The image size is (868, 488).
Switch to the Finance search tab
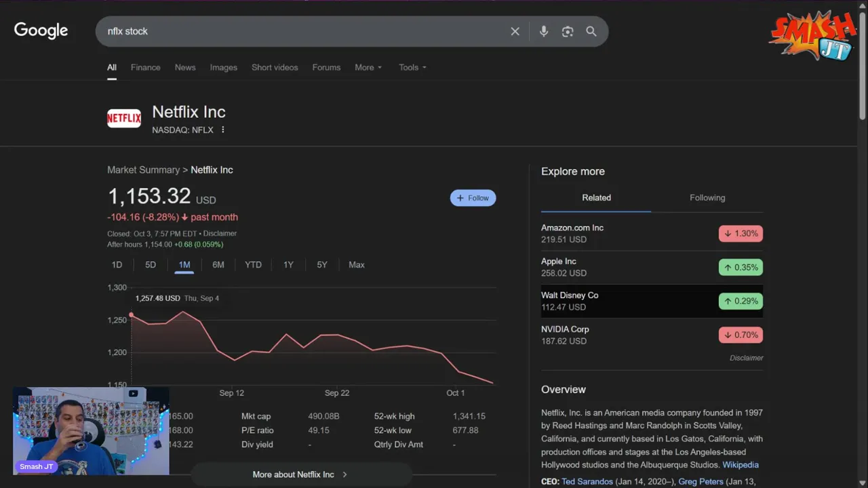[146, 68]
